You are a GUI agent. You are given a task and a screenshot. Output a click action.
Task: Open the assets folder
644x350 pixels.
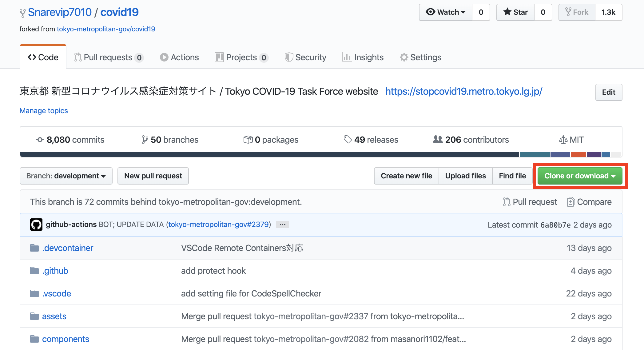point(54,316)
